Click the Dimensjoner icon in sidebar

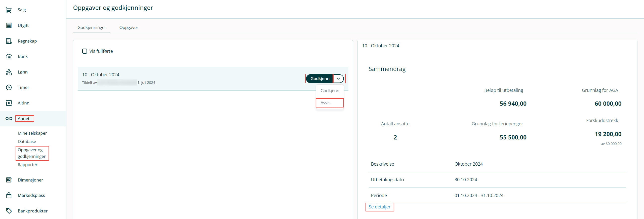(9, 180)
